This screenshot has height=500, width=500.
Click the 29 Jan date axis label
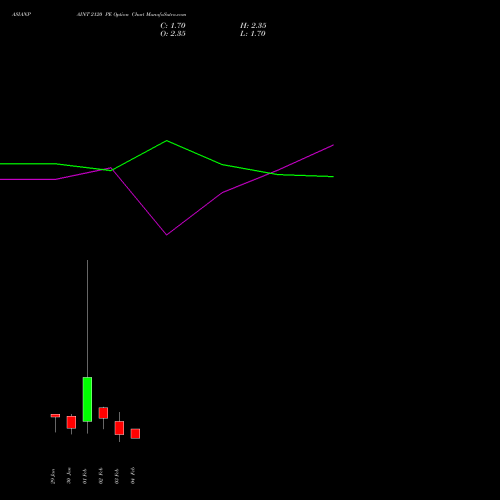53,476
